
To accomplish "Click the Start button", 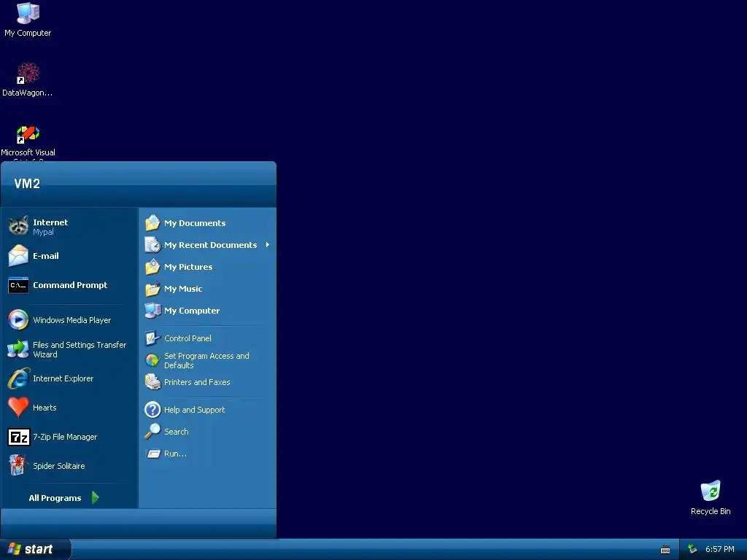I will pyautogui.click(x=35, y=550).
